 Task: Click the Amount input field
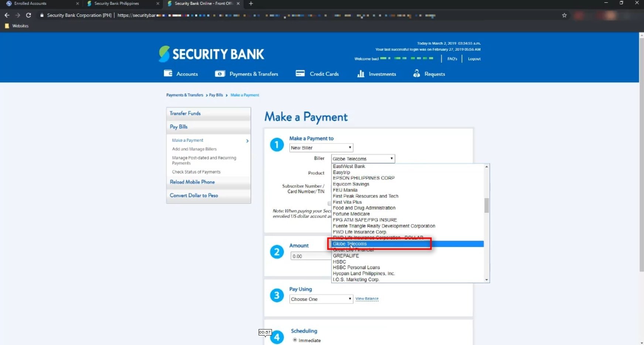[x=311, y=256]
